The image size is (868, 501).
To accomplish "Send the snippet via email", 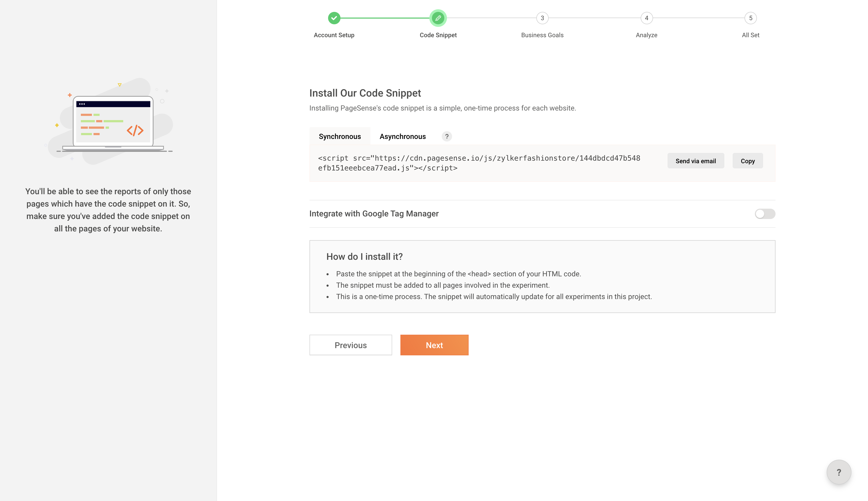I will pyautogui.click(x=696, y=161).
